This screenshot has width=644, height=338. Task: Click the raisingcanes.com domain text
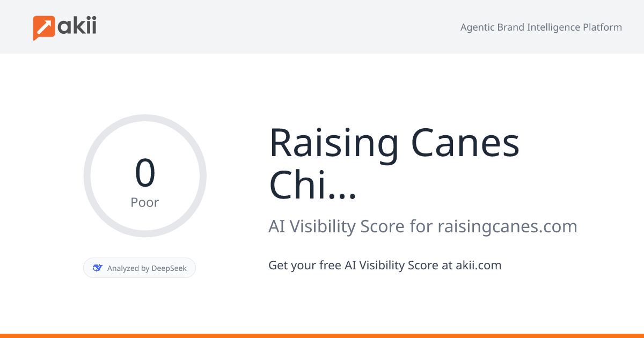(507, 226)
